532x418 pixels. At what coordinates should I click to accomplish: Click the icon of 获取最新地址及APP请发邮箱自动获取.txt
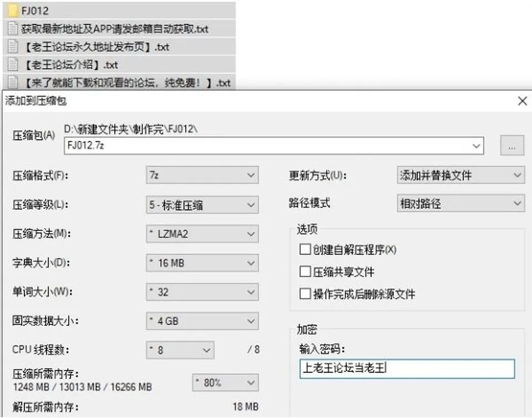point(13,28)
